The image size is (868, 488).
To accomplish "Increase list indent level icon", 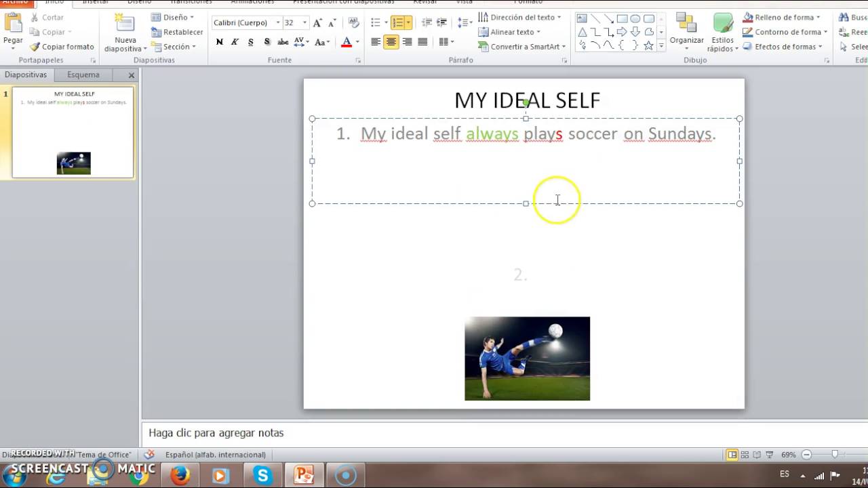I will click(x=442, y=23).
